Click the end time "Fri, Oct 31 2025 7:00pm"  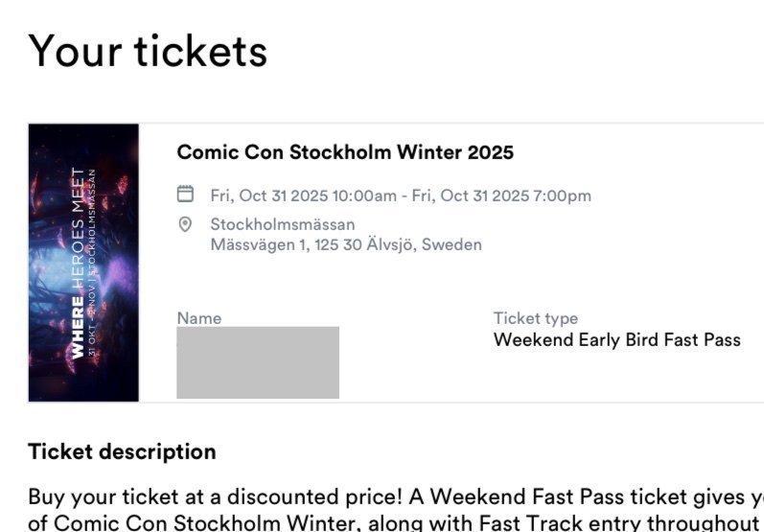tap(501, 196)
